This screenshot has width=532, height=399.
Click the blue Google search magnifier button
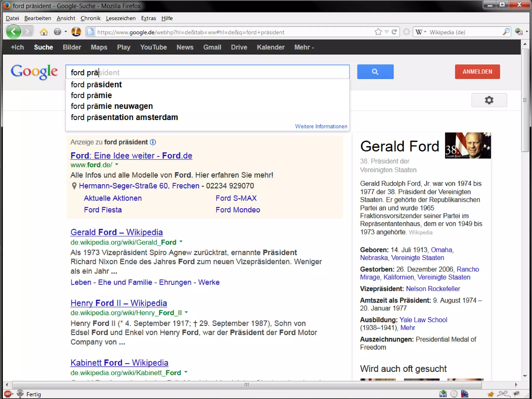tap(375, 72)
